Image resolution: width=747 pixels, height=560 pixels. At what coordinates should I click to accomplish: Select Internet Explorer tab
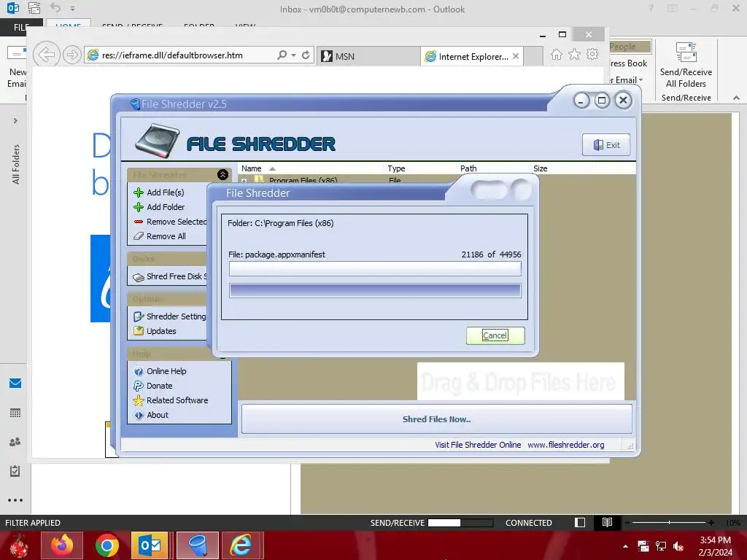[467, 56]
